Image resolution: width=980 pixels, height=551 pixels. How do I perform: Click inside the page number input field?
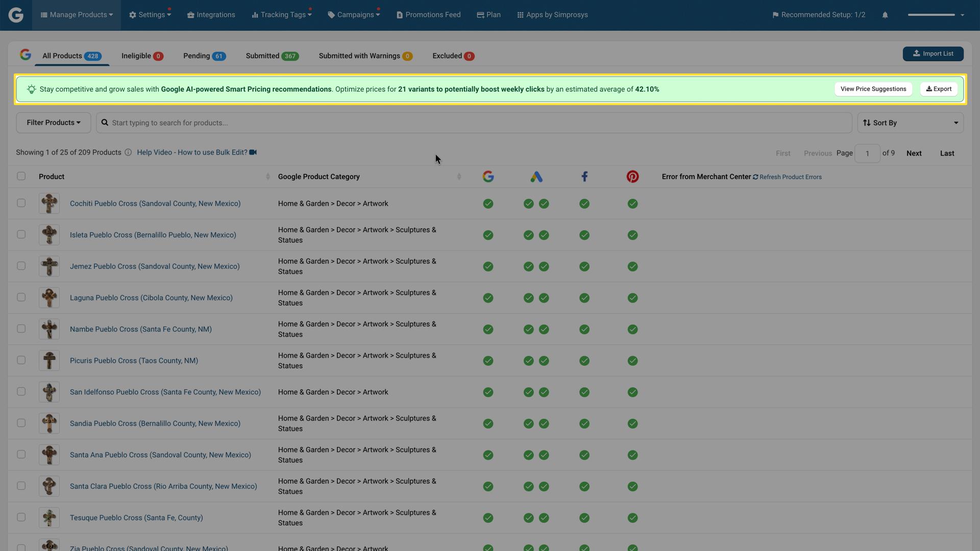coord(868,153)
